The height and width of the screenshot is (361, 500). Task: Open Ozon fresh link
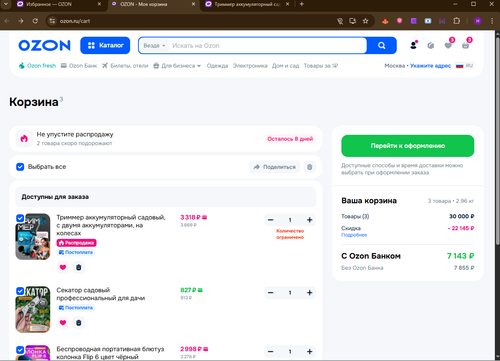point(37,66)
